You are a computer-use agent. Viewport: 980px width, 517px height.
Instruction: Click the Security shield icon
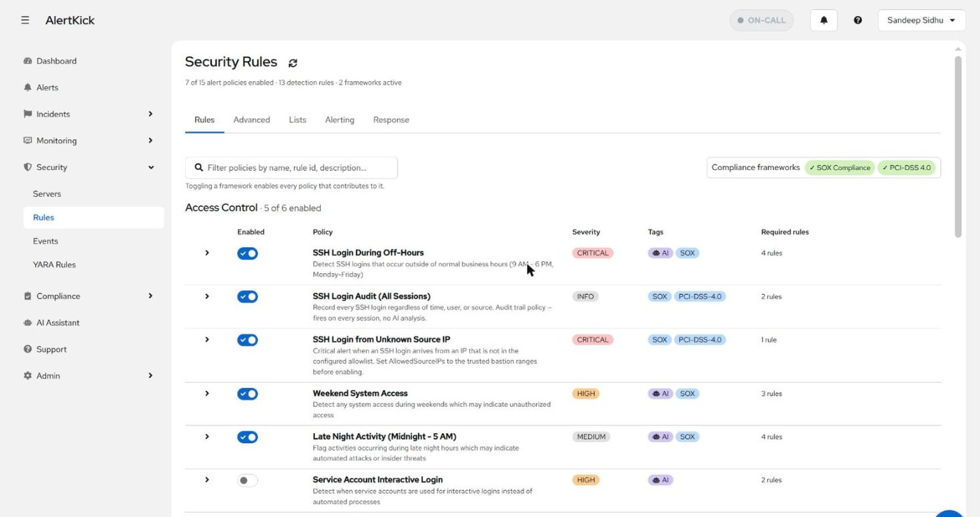point(28,167)
